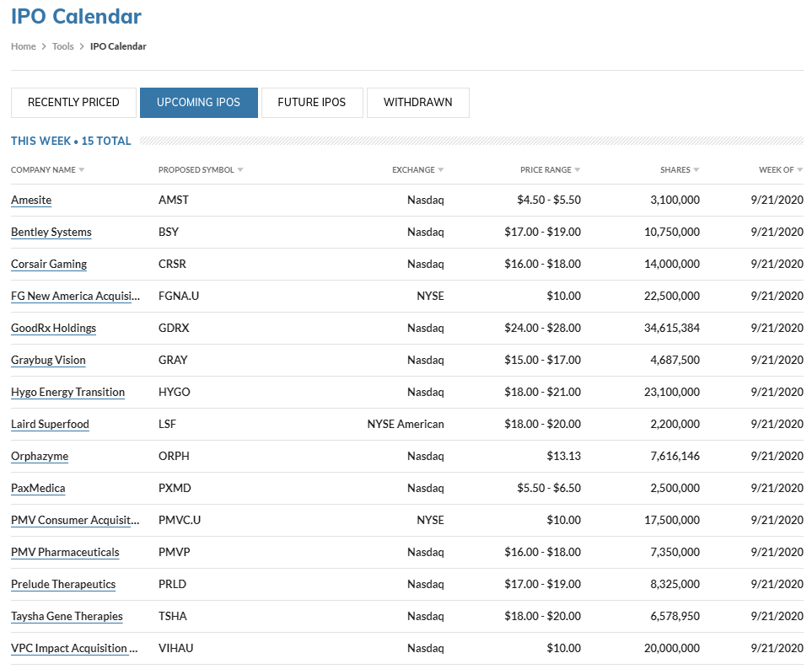Click This Week 15 Total heading
Screen dimensions: 812x669
[71, 142]
